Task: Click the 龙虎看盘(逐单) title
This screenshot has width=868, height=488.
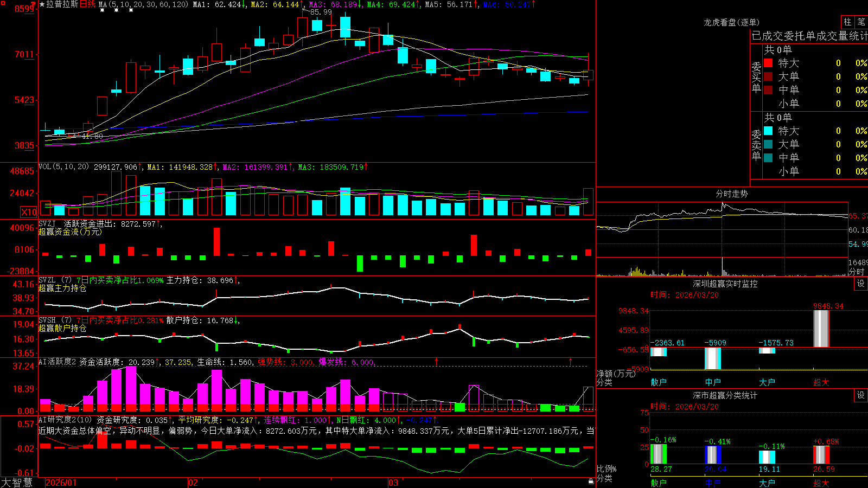Action: point(732,22)
